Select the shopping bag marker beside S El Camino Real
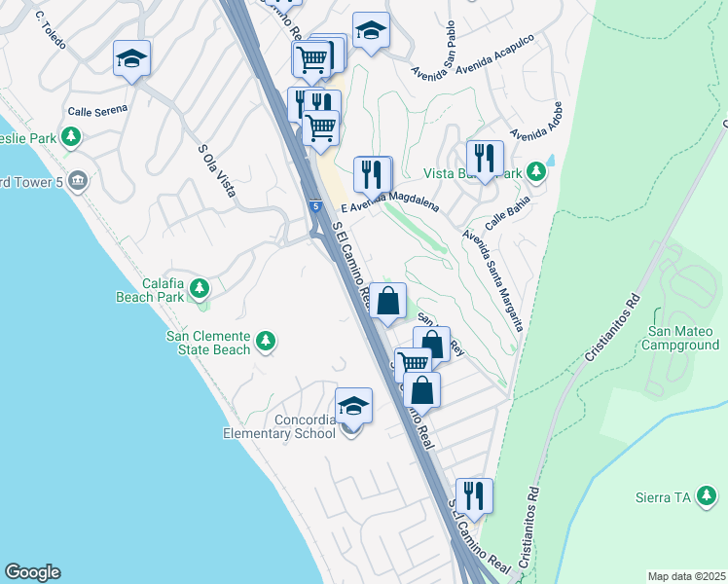The width and height of the screenshot is (728, 584). click(387, 302)
